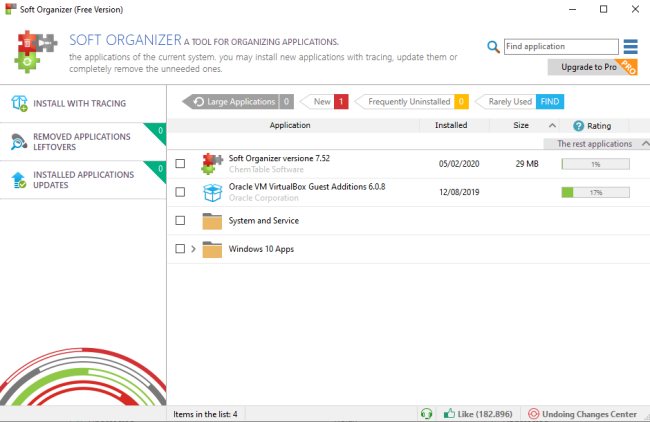Select the Frequently Uninstalled filter
This screenshot has height=422, width=650.
coord(412,102)
